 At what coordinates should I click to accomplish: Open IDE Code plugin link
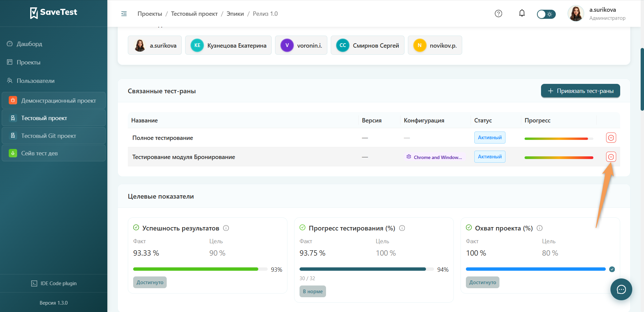tap(54, 283)
